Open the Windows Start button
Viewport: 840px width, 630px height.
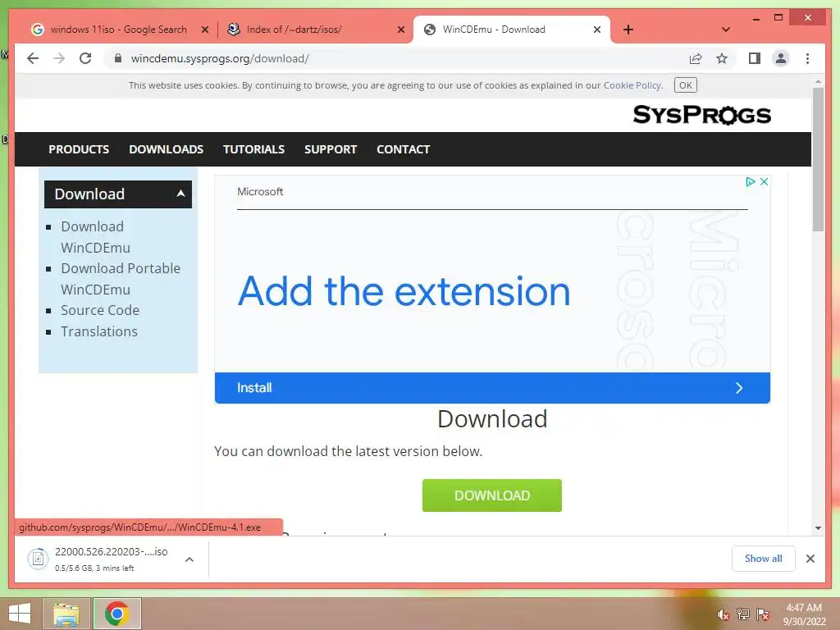[20, 614]
